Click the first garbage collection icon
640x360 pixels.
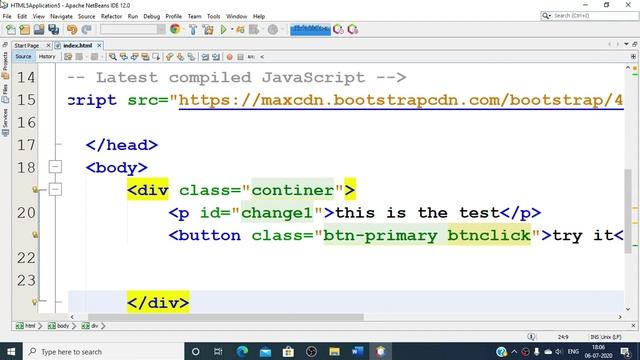[338, 29]
